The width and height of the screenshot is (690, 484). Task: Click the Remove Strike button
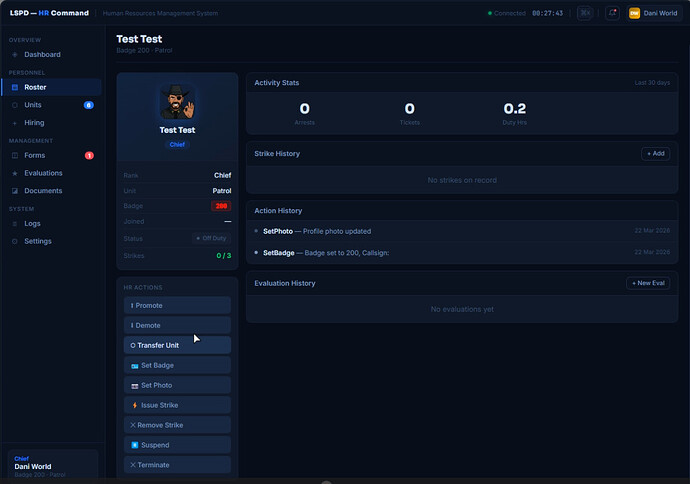click(x=177, y=425)
